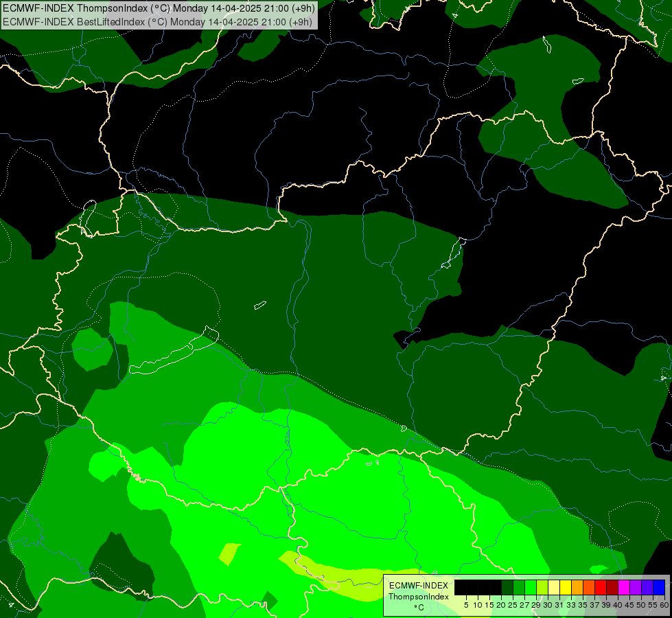Click the legend tick value 33
This screenshot has width=672, height=618.
point(571,605)
